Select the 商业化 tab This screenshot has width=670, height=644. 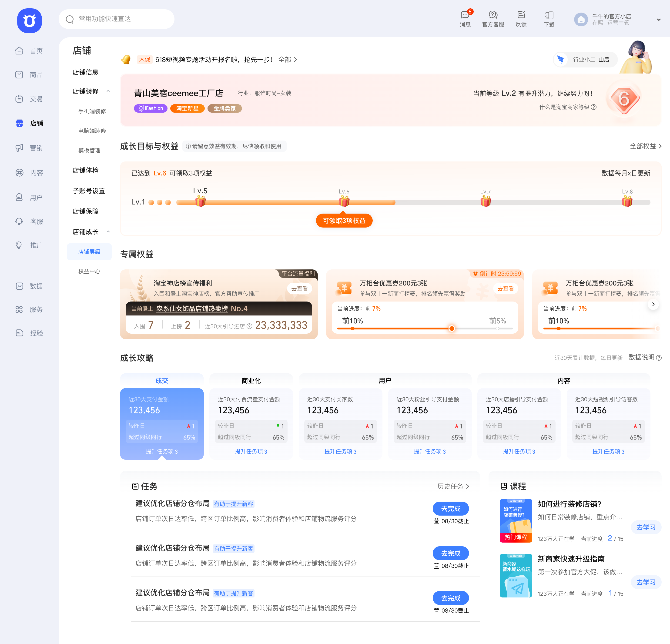click(x=251, y=380)
